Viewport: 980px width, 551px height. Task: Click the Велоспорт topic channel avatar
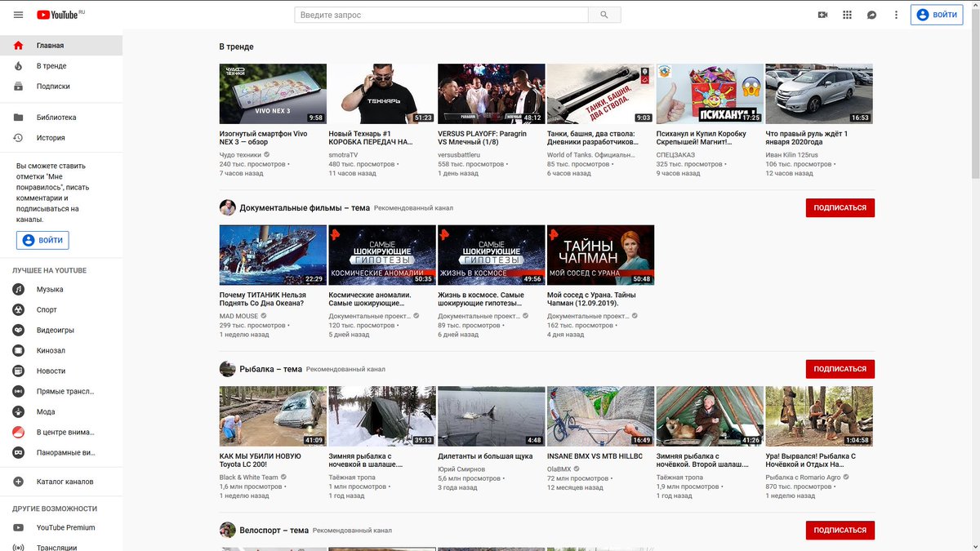pyautogui.click(x=227, y=531)
